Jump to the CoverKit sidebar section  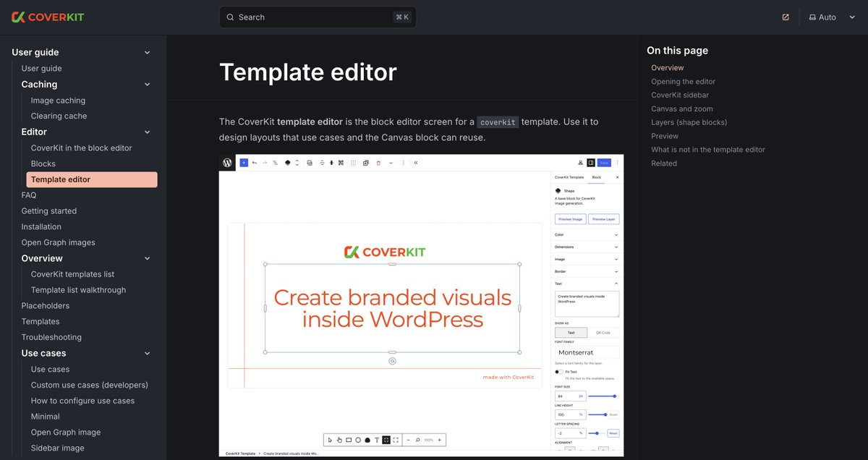click(680, 95)
